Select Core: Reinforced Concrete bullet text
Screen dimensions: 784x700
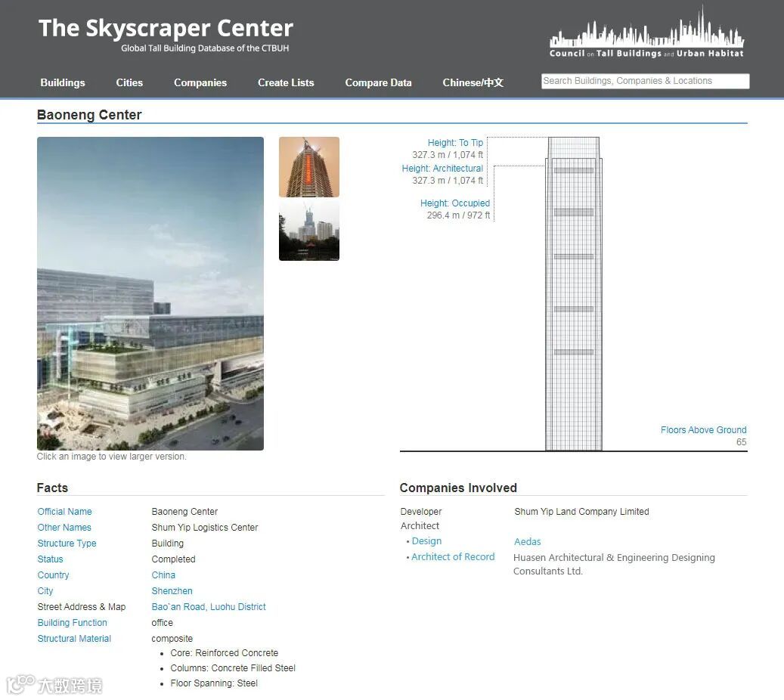coord(224,653)
